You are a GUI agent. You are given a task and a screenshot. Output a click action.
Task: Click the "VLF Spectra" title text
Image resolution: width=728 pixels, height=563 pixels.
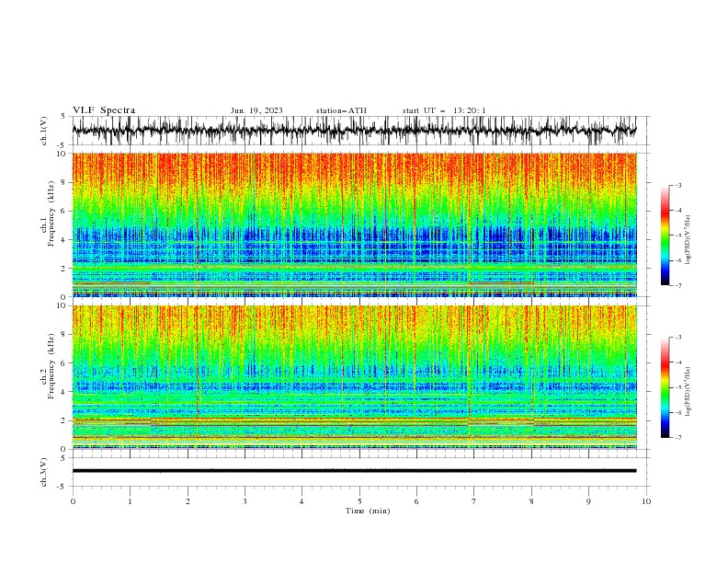(x=104, y=110)
